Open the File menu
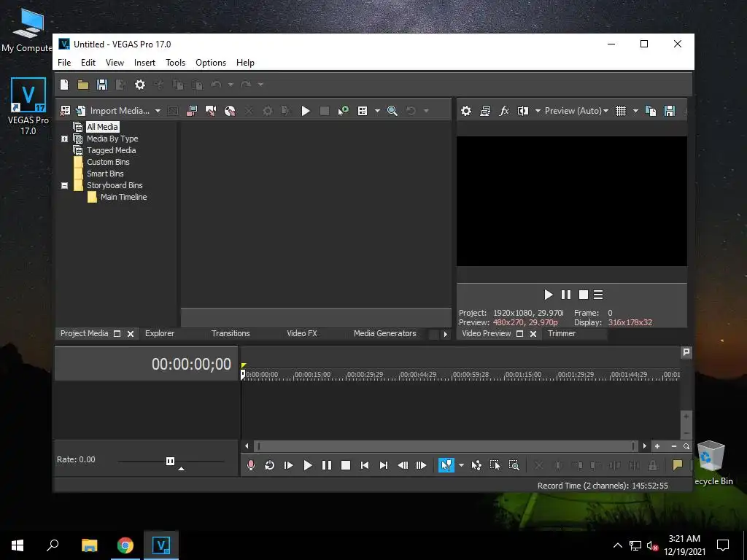Image resolution: width=747 pixels, height=560 pixels. [64, 63]
